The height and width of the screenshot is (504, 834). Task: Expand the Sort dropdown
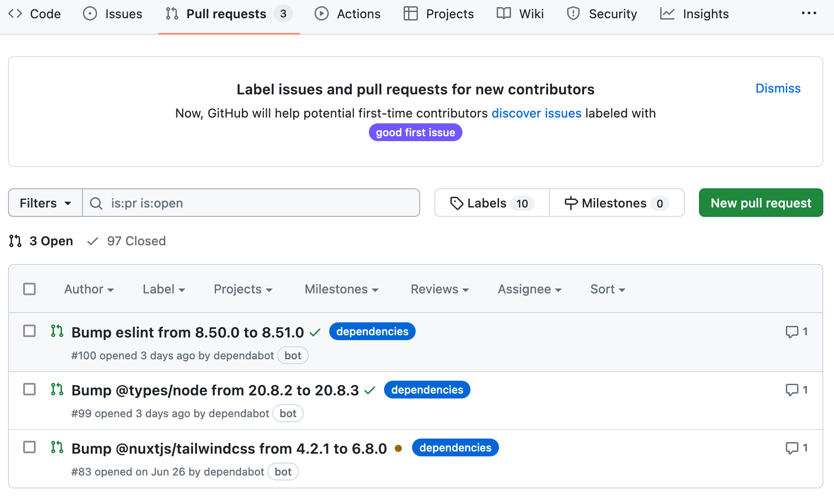click(x=608, y=289)
